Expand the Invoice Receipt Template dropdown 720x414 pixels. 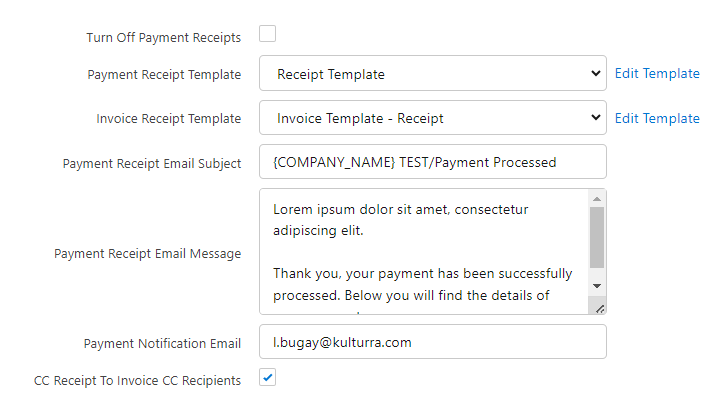click(x=432, y=118)
